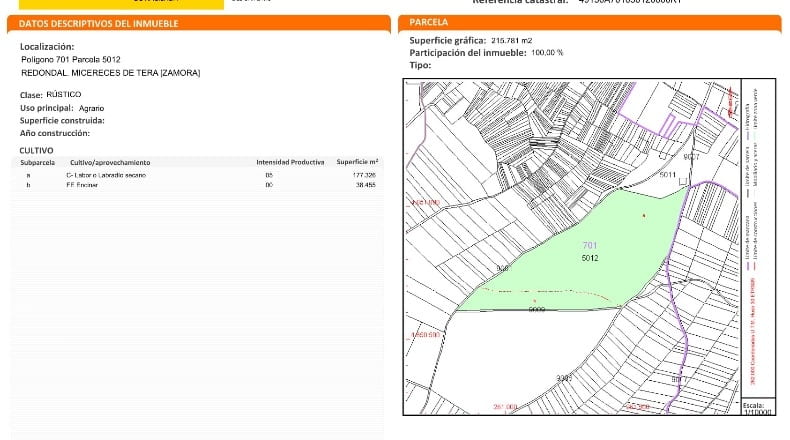Click intensity value '00' in row b

pyautogui.click(x=269, y=185)
